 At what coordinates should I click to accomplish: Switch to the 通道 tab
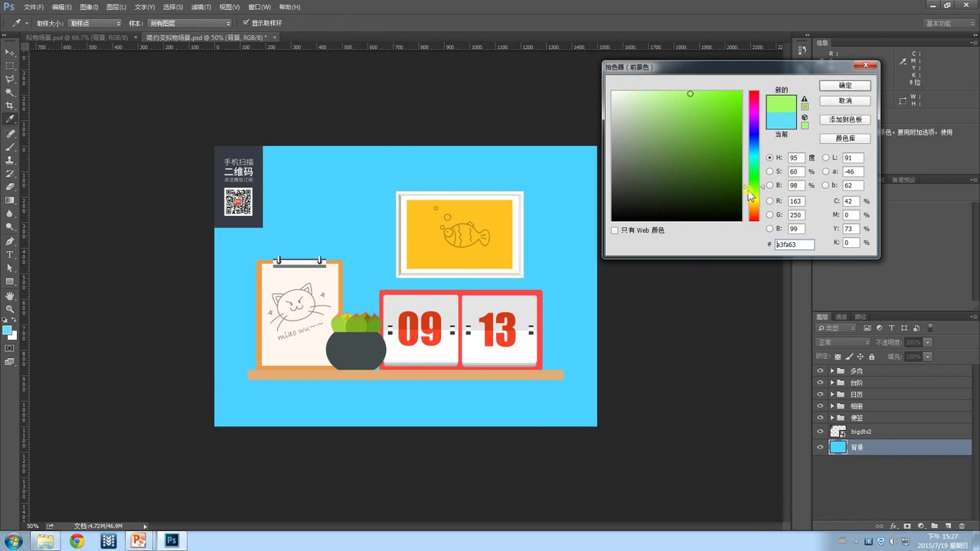(841, 317)
